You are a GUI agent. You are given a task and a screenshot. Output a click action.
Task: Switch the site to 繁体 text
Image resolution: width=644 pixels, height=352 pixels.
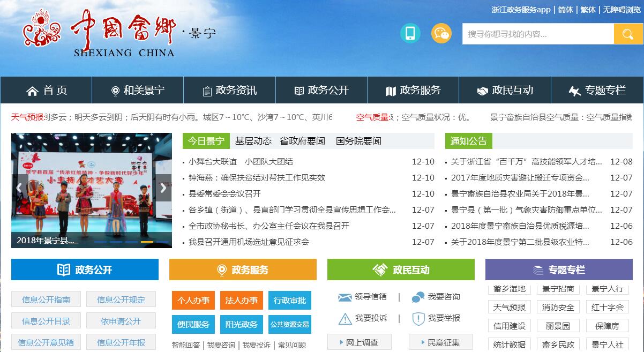coord(588,10)
